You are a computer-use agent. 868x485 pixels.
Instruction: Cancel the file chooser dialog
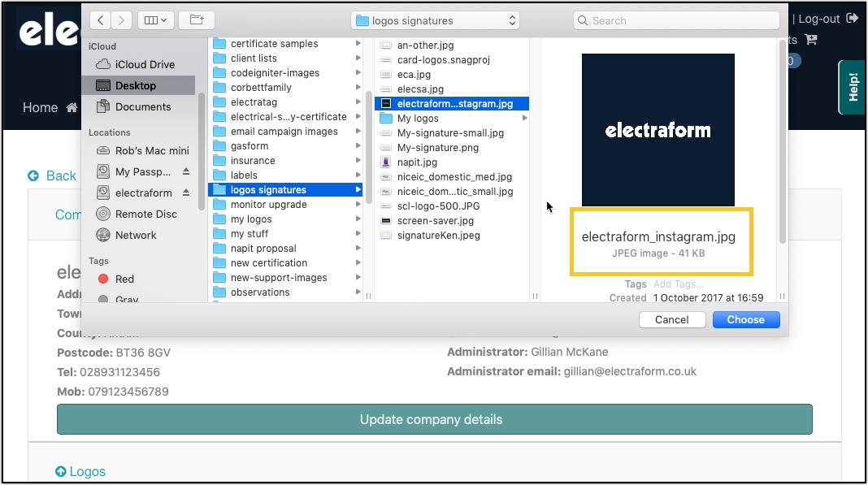(672, 319)
